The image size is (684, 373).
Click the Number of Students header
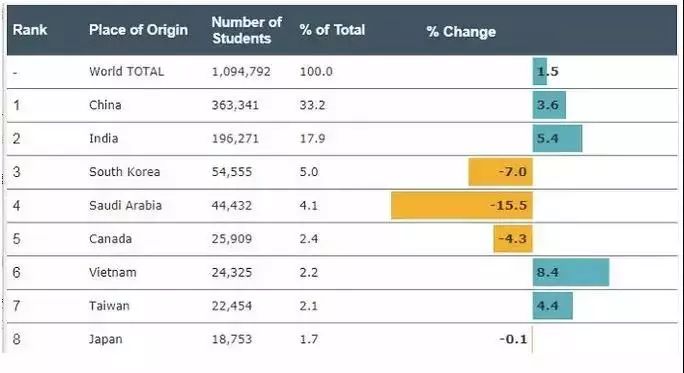click(246, 30)
